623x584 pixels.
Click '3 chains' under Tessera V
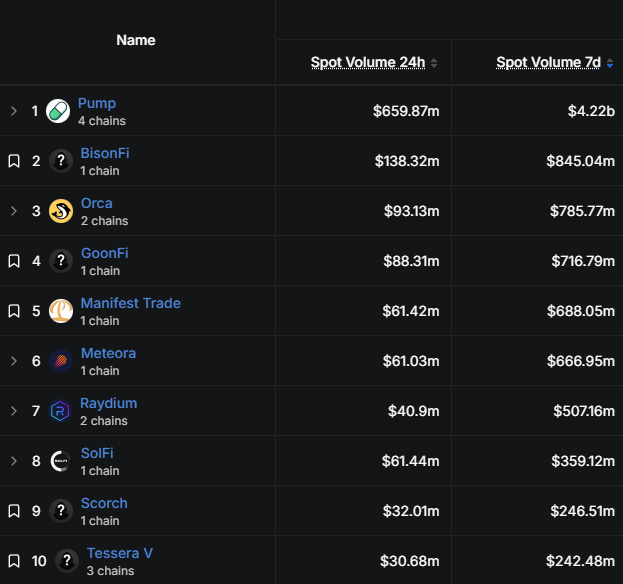tap(110, 571)
